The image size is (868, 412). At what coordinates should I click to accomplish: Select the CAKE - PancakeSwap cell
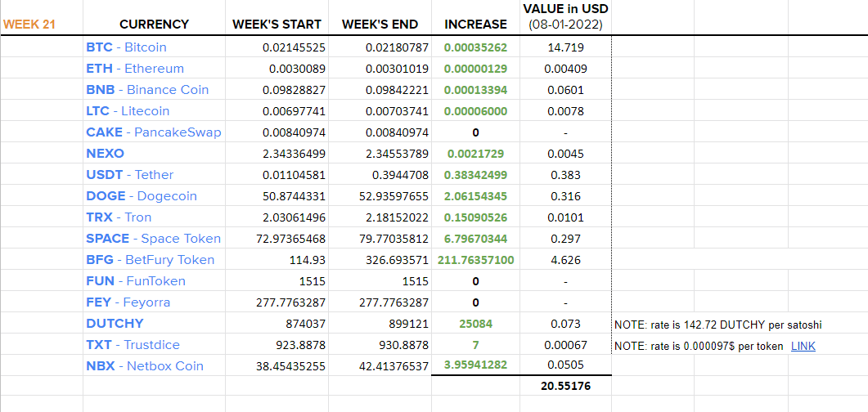pos(155,132)
